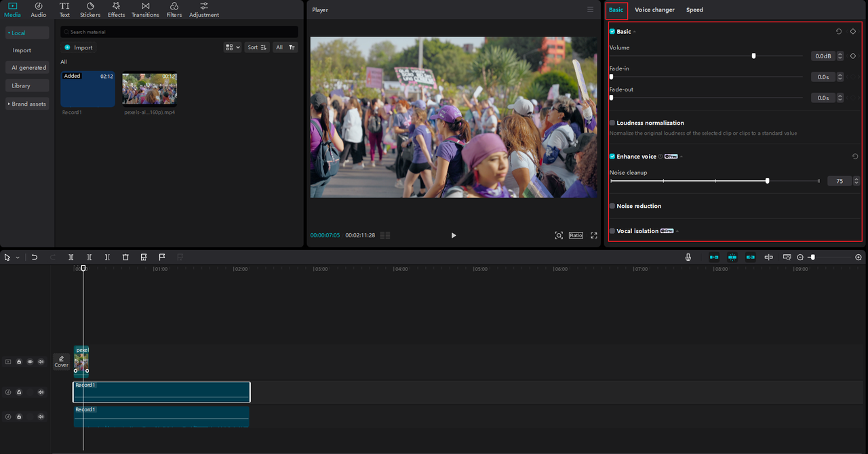
Task: Open the Filters tab
Action: point(174,9)
